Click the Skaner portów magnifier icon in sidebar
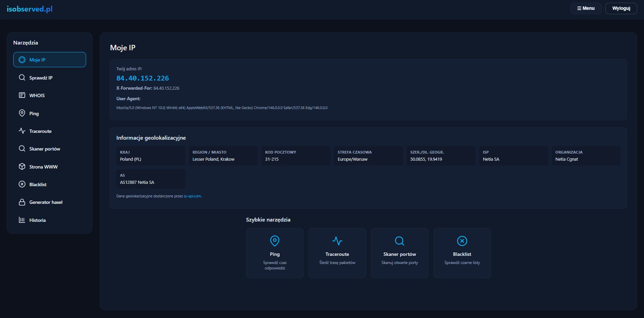The width and height of the screenshot is (644, 318). pyautogui.click(x=22, y=148)
